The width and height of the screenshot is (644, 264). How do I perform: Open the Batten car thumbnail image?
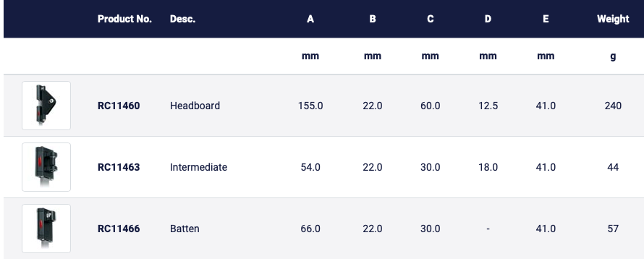[46, 229]
